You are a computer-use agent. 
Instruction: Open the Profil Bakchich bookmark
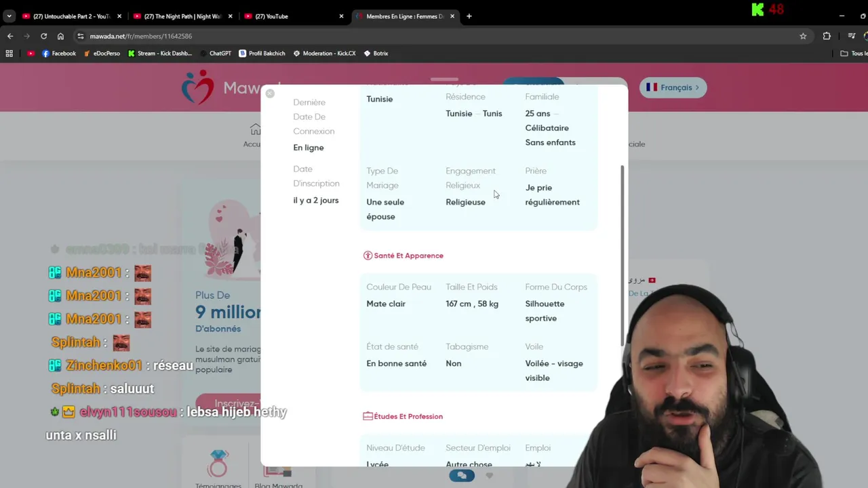pos(262,54)
